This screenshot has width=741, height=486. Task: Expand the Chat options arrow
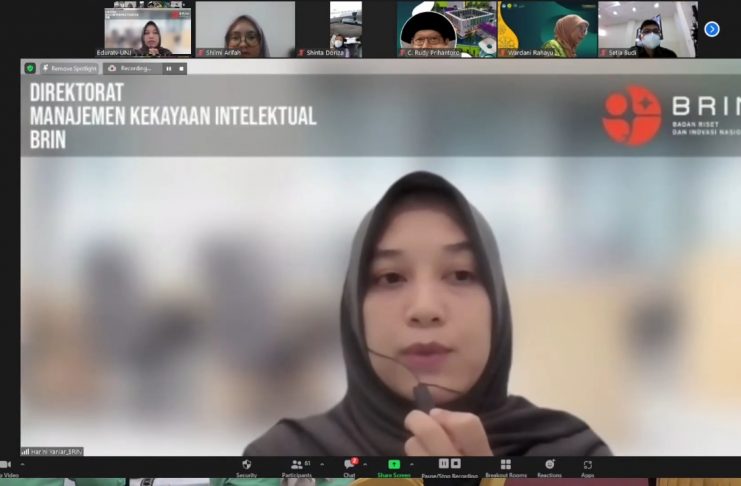coord(365,465)
